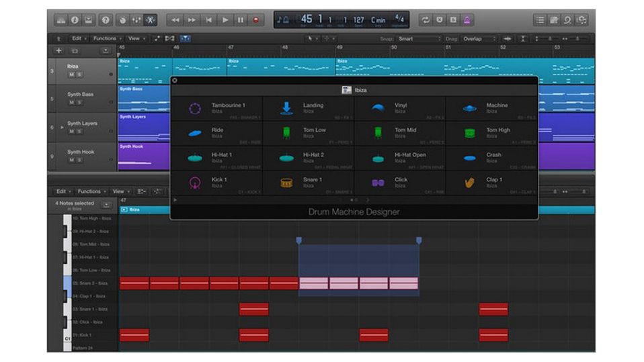Select the Tambourine 1 drum pad
The height and width of the screenshot is (362, 644).
coord(216,108)
